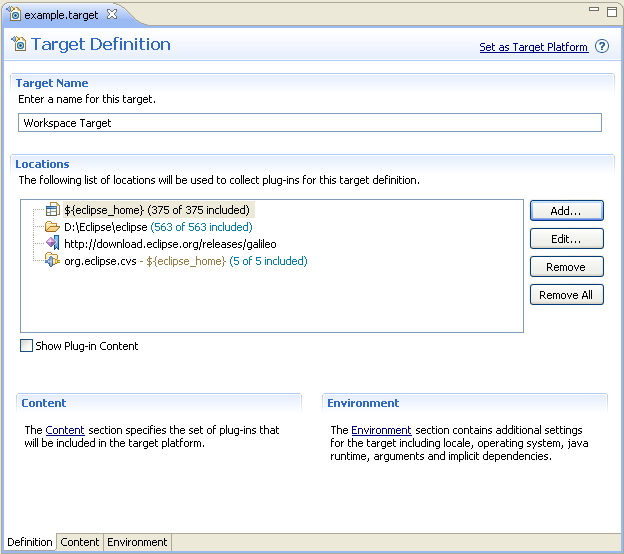Click the example.target file icon in tab
The image size is (624, 554).
pyautogui.click(x=15, y=14)
